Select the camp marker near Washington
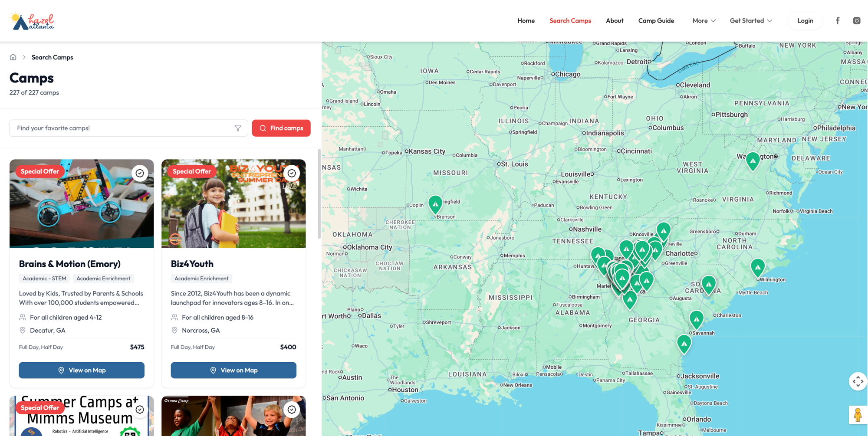The width and height of the screenshot is (868, 436). [753, 161]
